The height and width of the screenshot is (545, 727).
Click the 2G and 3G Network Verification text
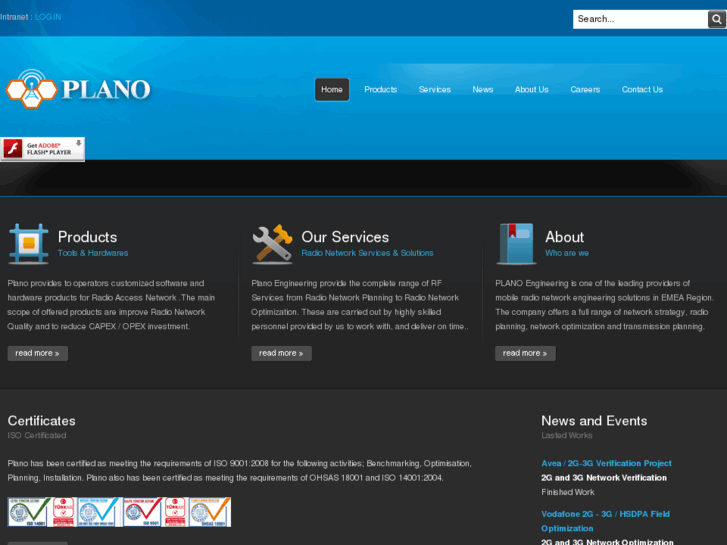pos(604,478)
